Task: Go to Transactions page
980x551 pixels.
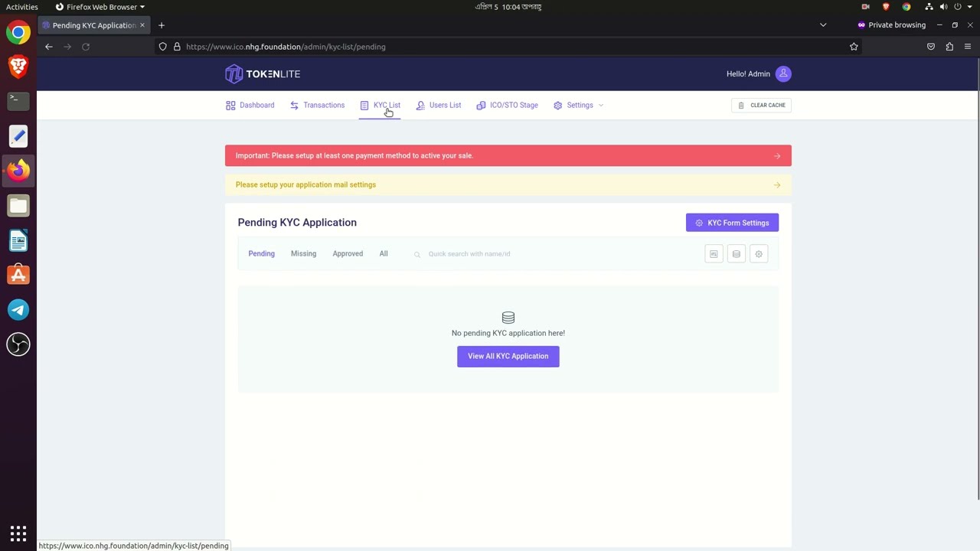Action: pyautogui.click(x=317, y=106)
